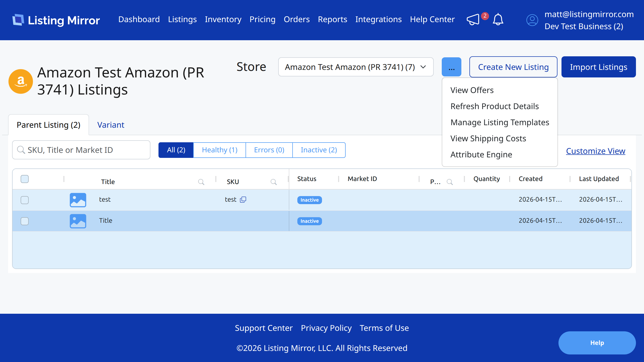The height and width of the screenshot is (362, 644).
Task: Click the Amazon store logo icon
Action: click(21, 81)
